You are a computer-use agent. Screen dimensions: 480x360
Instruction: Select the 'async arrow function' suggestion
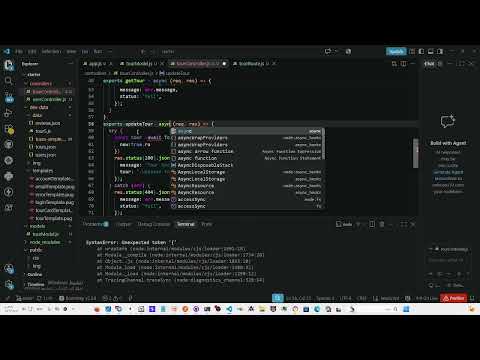click(247, 151)
